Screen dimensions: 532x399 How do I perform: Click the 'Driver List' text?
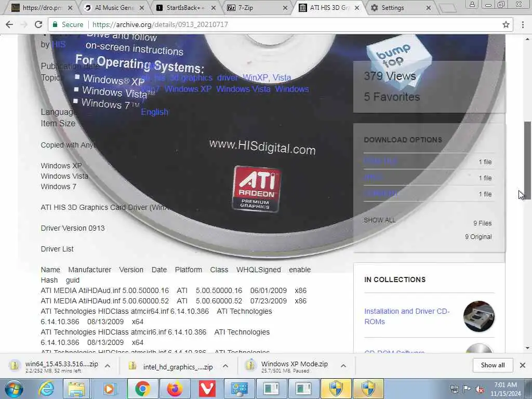click(57, 249)
